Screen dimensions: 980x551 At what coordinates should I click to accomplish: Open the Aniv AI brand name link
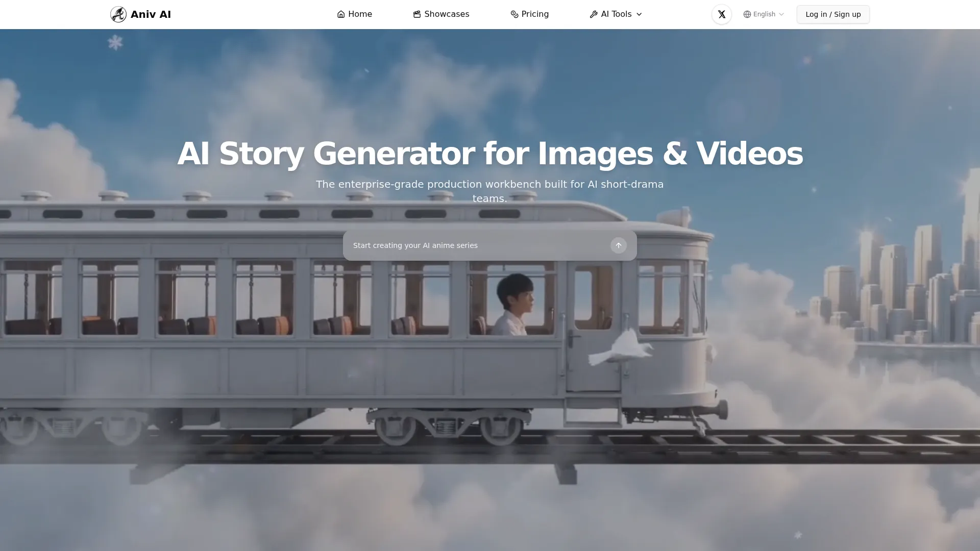click(151, 14)
